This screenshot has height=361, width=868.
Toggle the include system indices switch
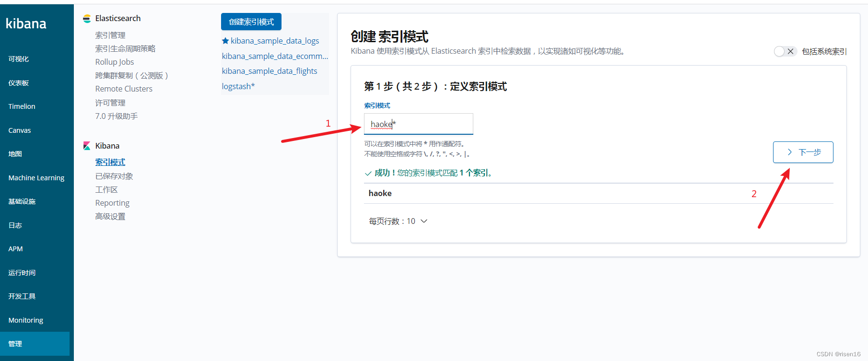785,51
